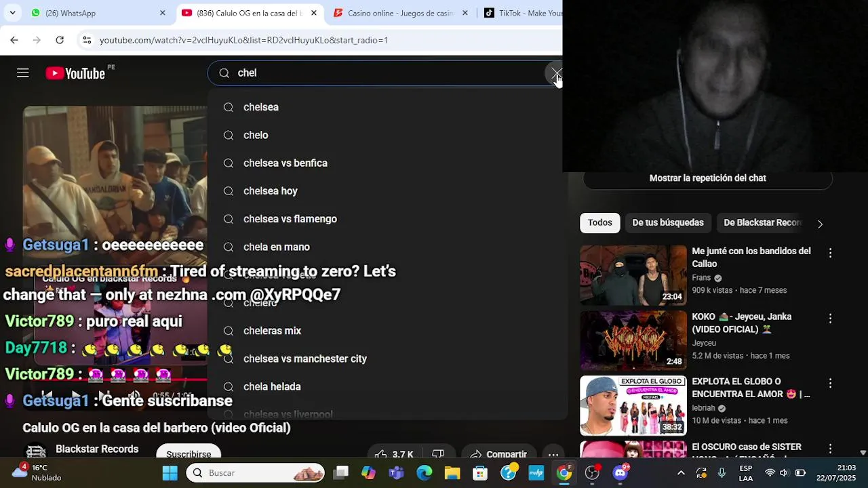Open Discord from the taskbar
Screen dimensions: 868x488
[620, 472]
